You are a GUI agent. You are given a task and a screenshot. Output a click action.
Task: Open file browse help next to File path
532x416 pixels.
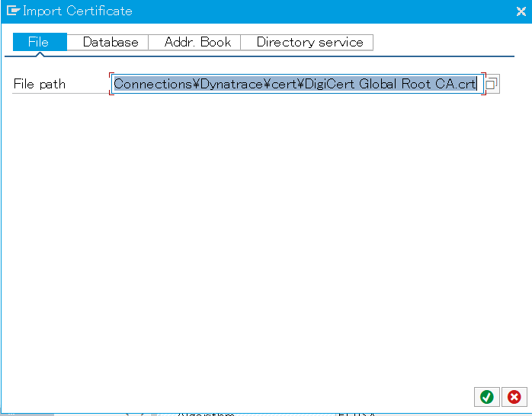click(492, 85)
